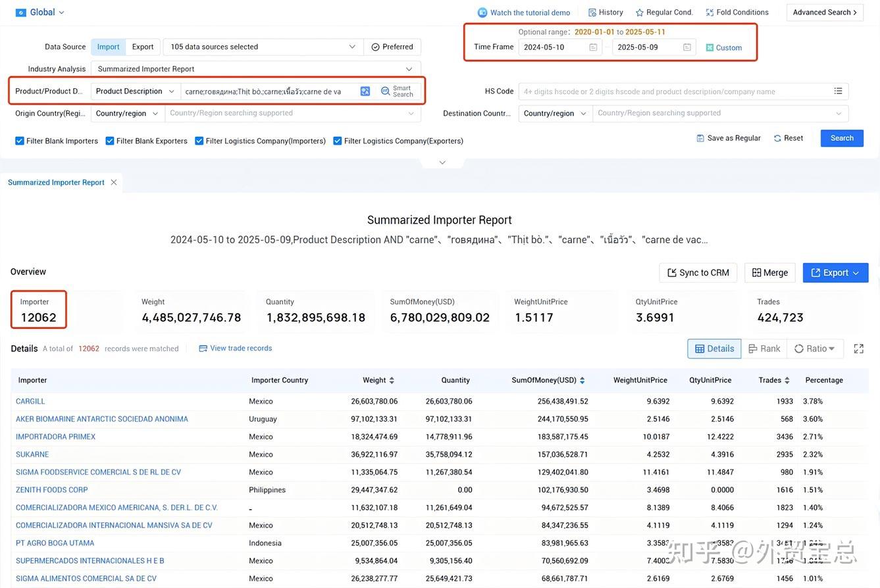
Task: Expand the 105 data sources dropdown
Action: click(x=263, y=47)
